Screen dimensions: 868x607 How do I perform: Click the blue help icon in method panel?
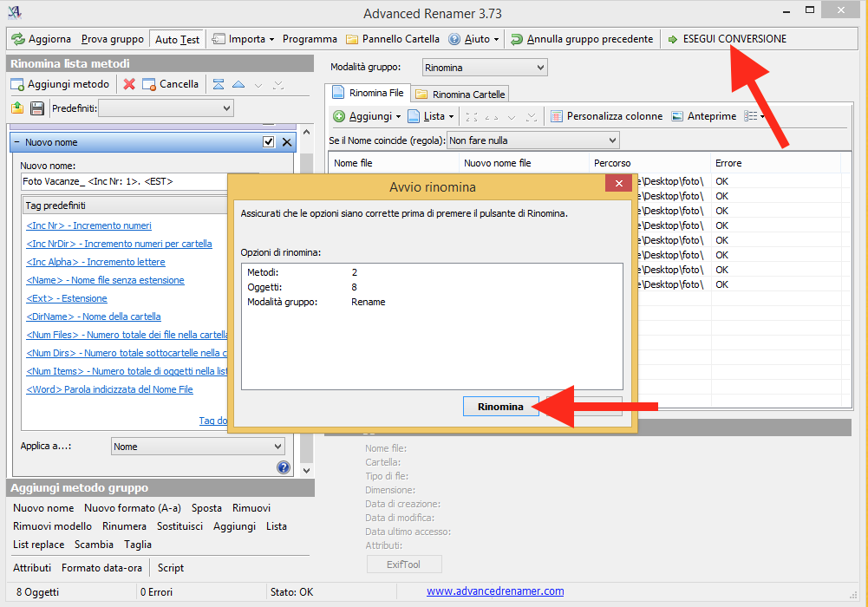tap(284, 467)
